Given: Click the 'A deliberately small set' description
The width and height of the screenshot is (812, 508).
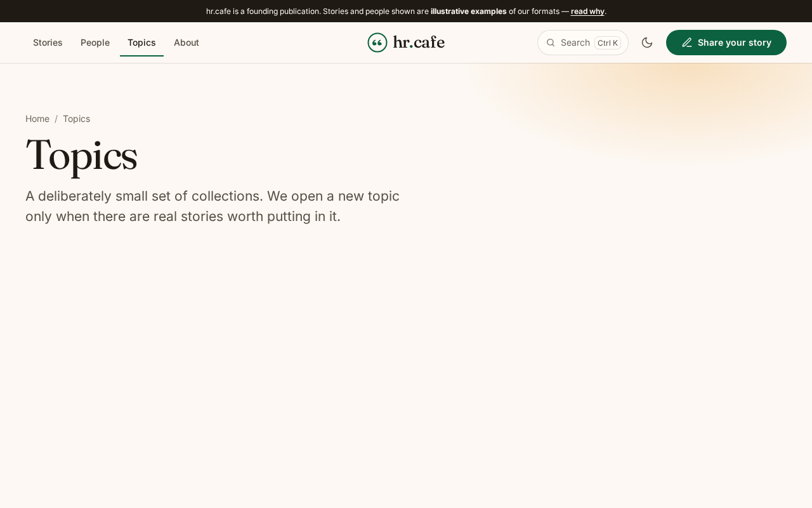Looking at the screenshot, I should click(213, 206).
